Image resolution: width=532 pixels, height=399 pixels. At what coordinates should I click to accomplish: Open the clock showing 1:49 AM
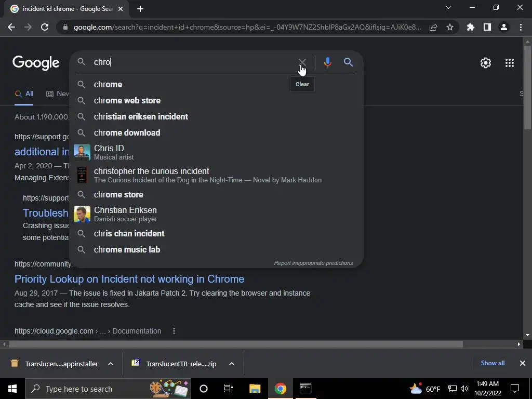487,389
